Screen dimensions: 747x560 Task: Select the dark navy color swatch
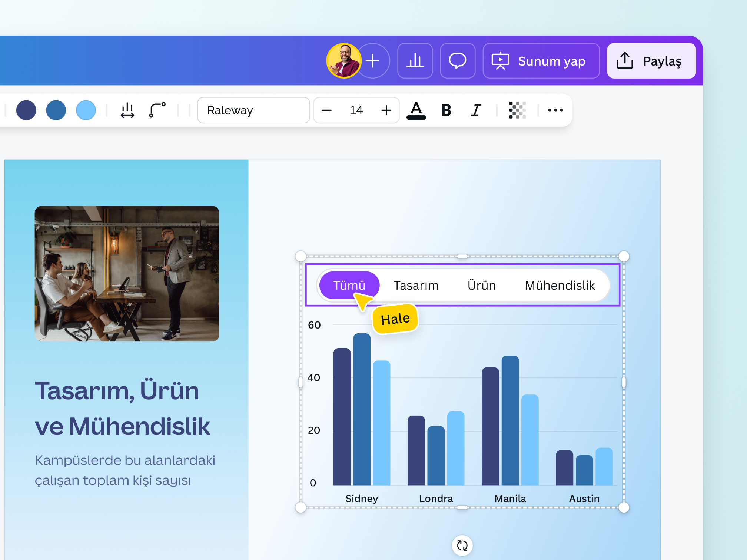pyautogui.click(x=26, y=110)
